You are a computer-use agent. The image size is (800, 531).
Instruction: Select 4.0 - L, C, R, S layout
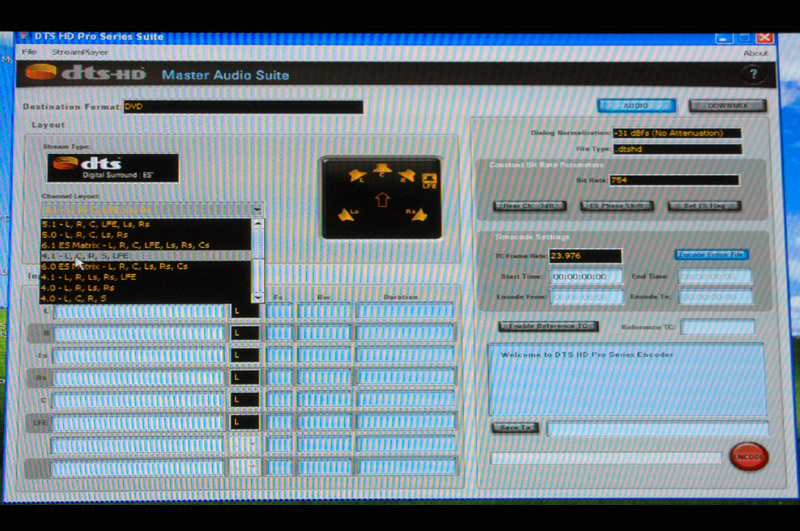click(x=146, y=298)
